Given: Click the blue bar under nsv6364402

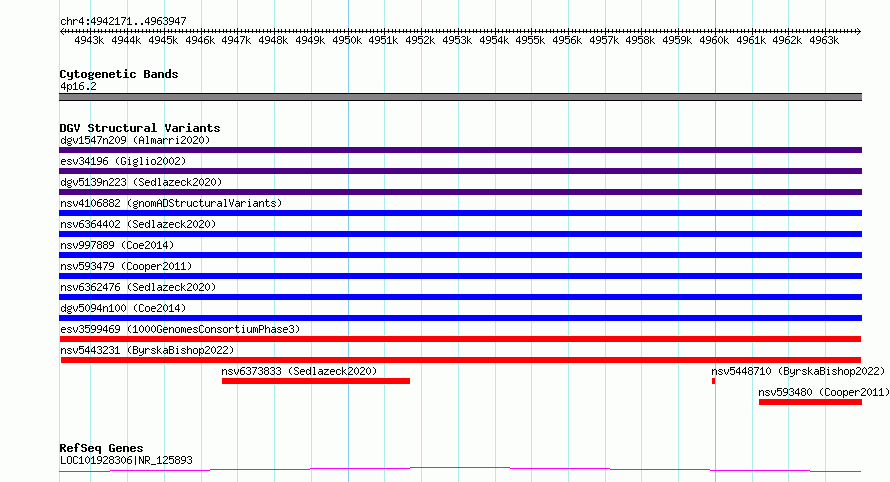Looking at the screenshot, I should click(x=460, y=234).
